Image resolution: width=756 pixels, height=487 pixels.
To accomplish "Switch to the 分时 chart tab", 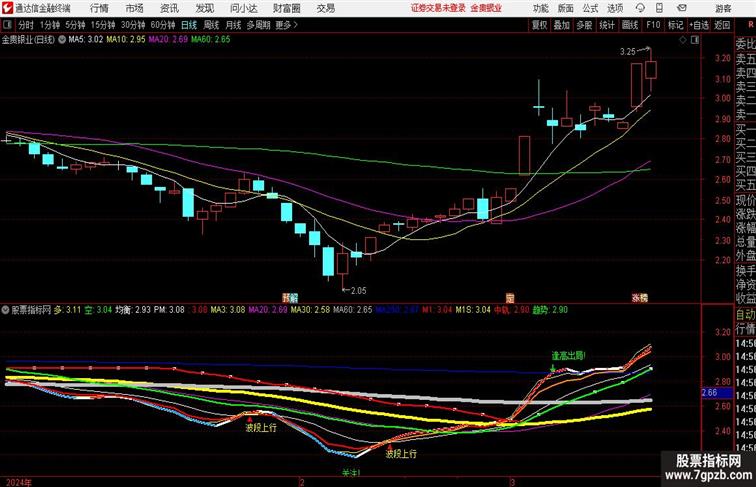I will tap(26, 25).
